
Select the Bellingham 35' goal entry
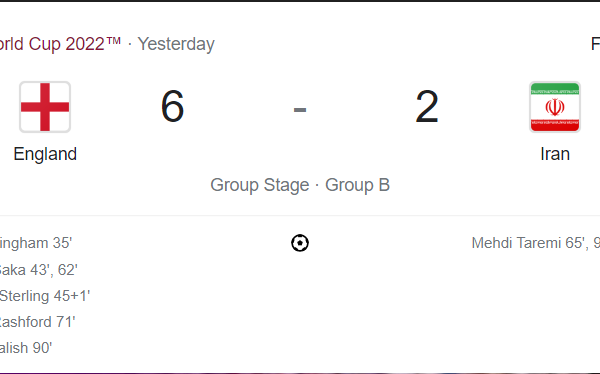tap(36, 243)
